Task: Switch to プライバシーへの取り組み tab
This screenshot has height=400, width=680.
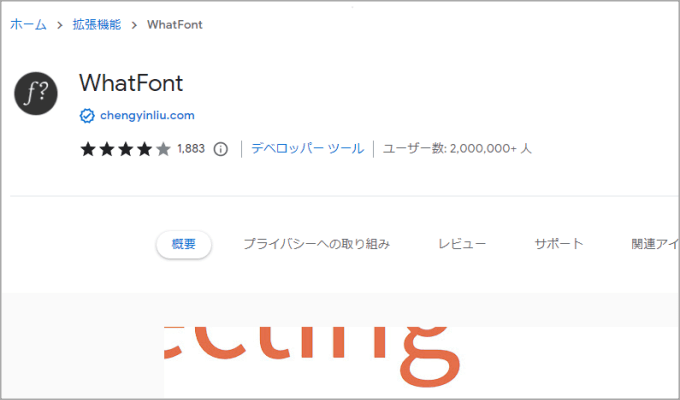Action: (317, 244)
